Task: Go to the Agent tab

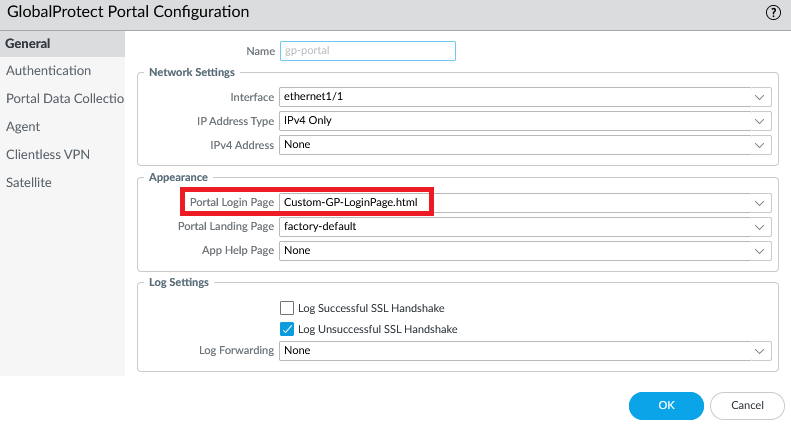Action: click(23, 127)
